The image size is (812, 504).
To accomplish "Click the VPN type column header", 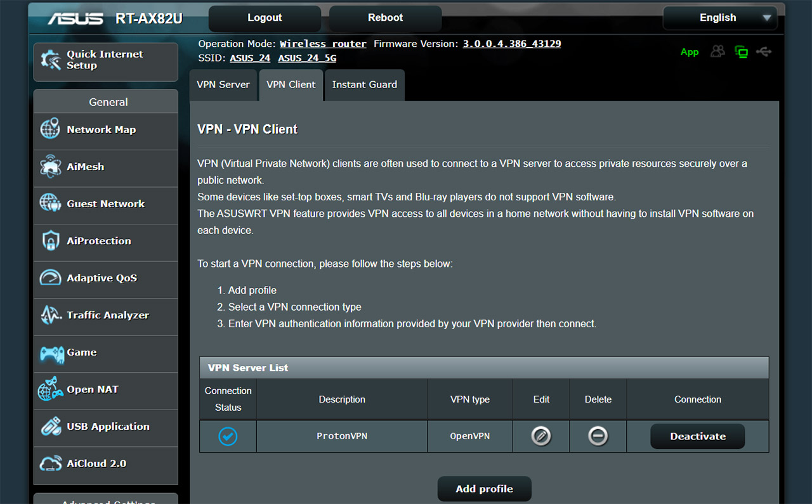I will pos(470,399).
